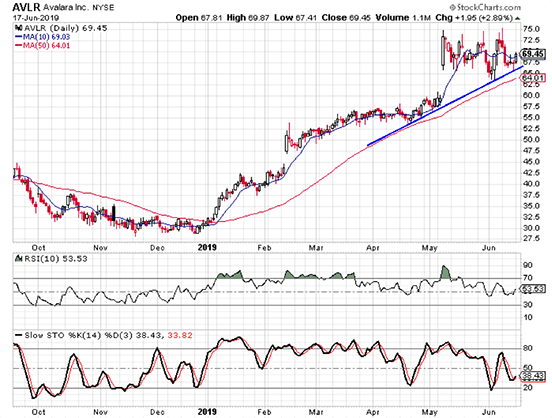Click 2019 on bottom stochastic date axis
The height and width of the screenshot is (418, 552).
[x=207, y=412]
